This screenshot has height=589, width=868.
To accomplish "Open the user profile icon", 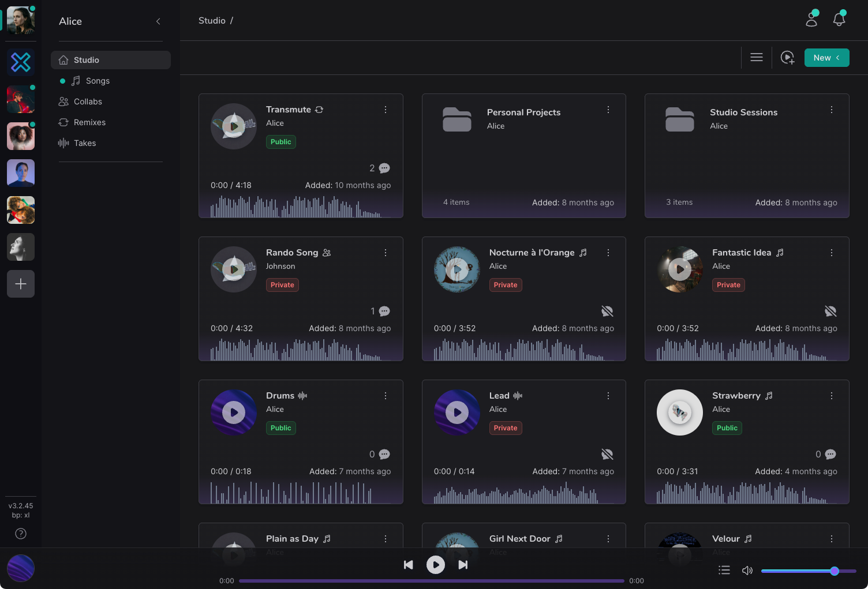I will pyautogui.click(x=811, y=20).
